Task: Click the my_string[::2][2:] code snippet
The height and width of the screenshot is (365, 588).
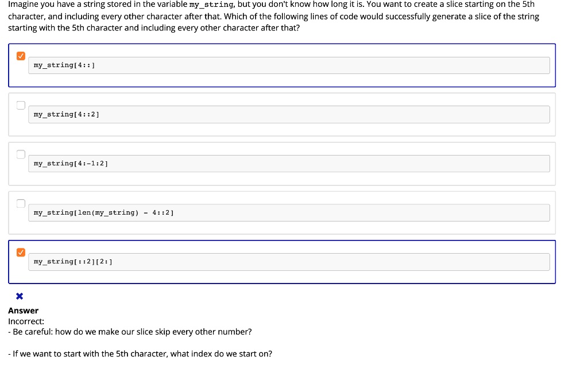Action: 289,262
